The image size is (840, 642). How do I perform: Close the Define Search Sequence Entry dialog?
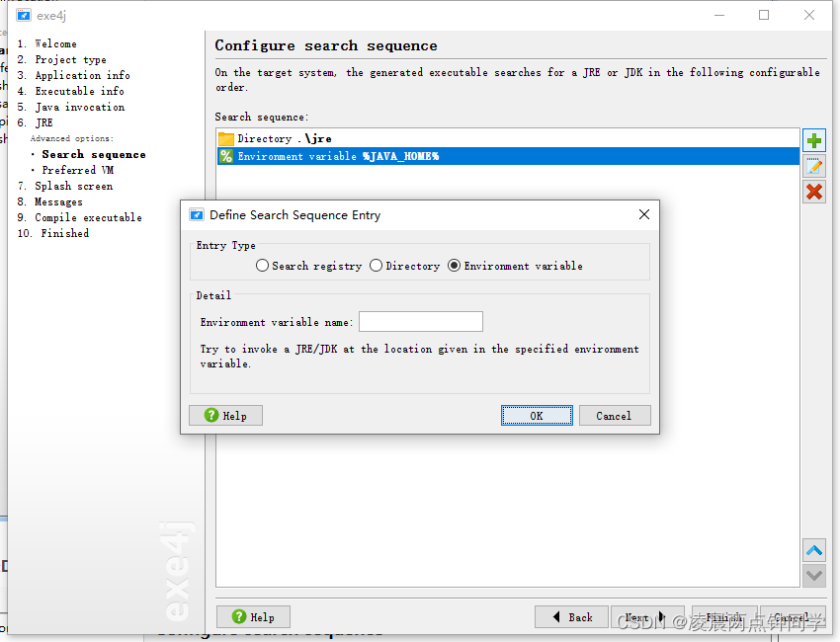[644, 214]
